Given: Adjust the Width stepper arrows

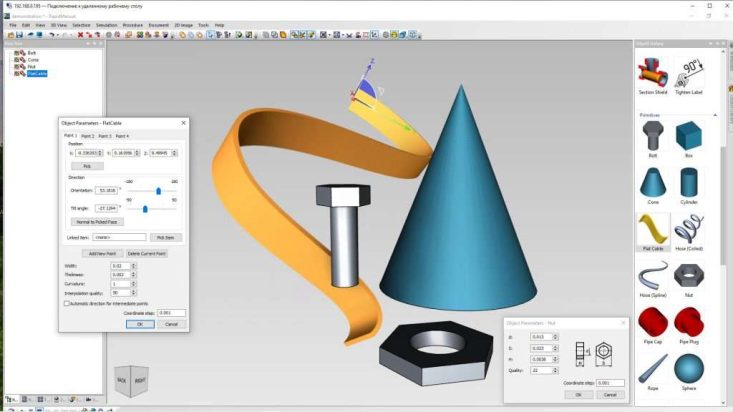Looking at the screenshot, I should click(134, 266).
